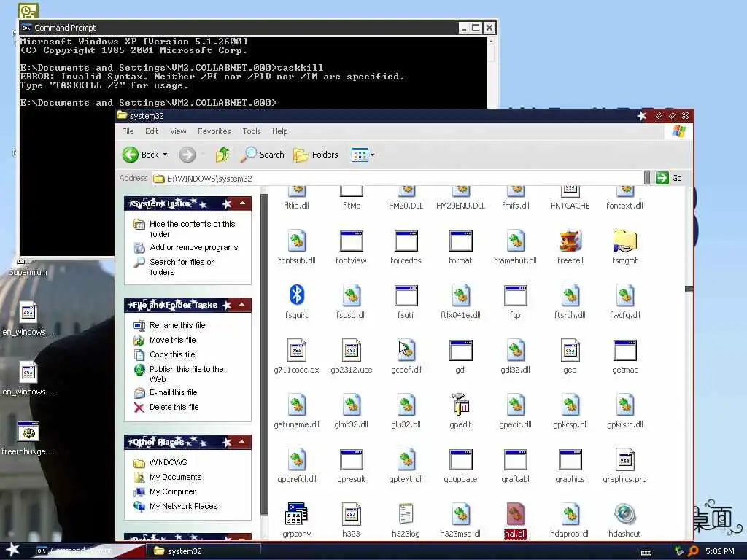Open the Back history dropdown arrow
Image resolution: width=747 pixels, height=560 pixels.
tap(166, 155)
